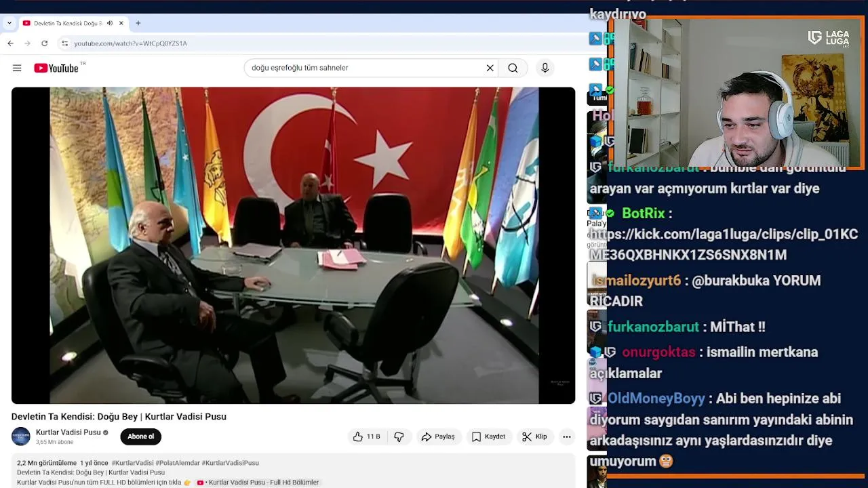
Task: Open the browser tab search dropdown arrow
Action: [9, 23]
